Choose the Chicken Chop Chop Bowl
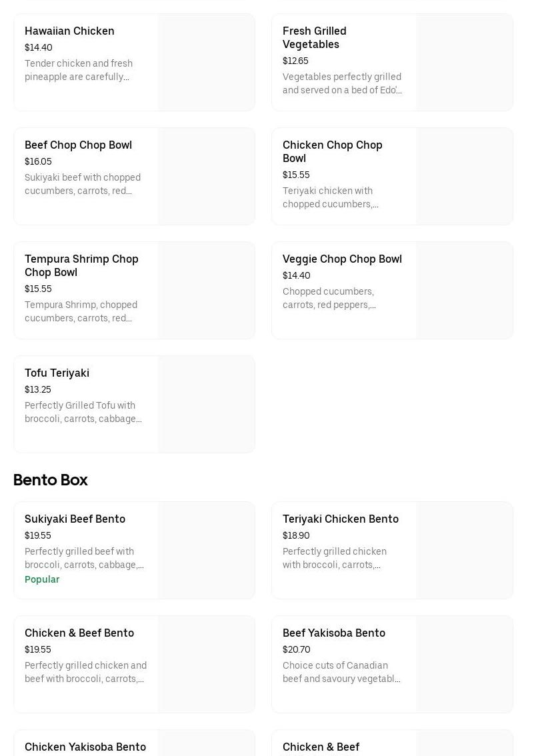This screenshot has width=536, height=756. point(332,151)
